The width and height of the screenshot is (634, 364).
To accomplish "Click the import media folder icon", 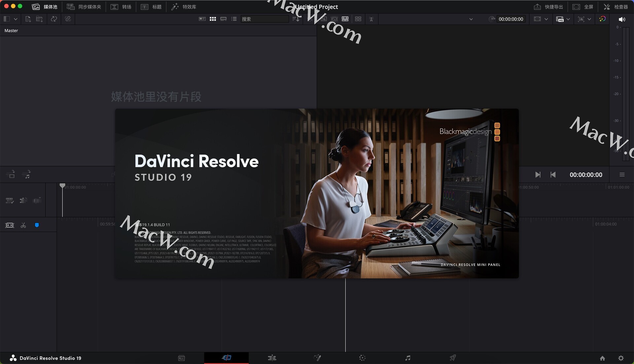I will 39,19.
